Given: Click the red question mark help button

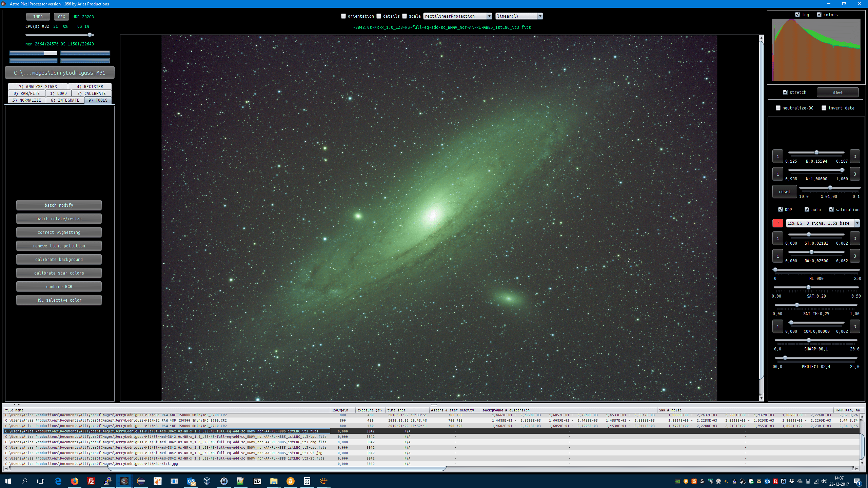Looking at the screenshot, I should (x=777, y=223).
